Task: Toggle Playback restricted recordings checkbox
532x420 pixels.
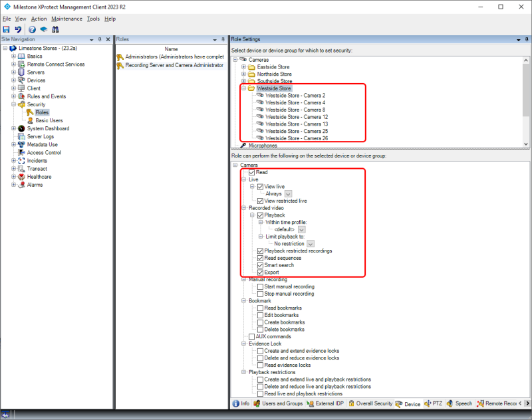Action: click(x=260, y=251)
